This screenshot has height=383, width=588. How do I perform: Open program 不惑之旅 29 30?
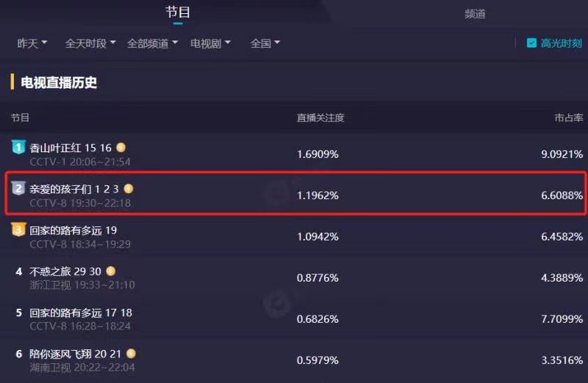point(65,271)
